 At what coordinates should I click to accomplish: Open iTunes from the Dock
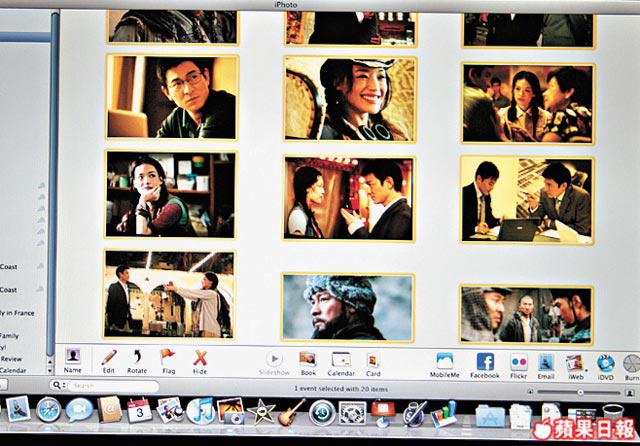tap(201, 411)
